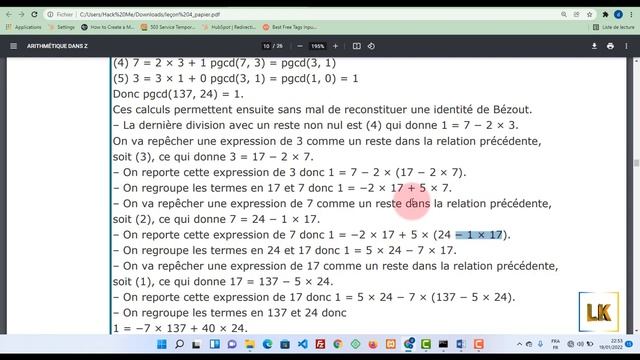The width and height of the screenshot is (640, 360).
Task: Click the network icon in system tray
Action: coord(571,344)
